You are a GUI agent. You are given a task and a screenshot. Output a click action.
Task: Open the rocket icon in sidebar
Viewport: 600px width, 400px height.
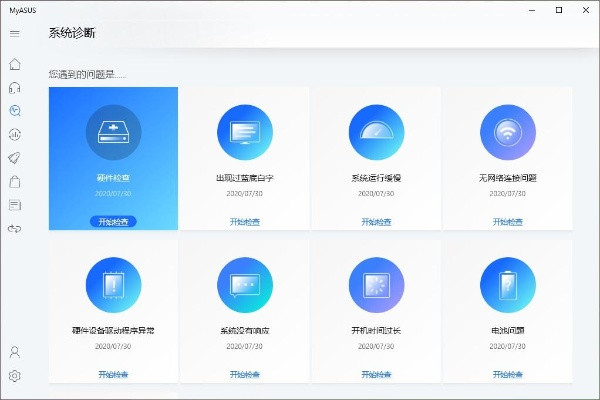pyautogui.click(x=15, y=158)
